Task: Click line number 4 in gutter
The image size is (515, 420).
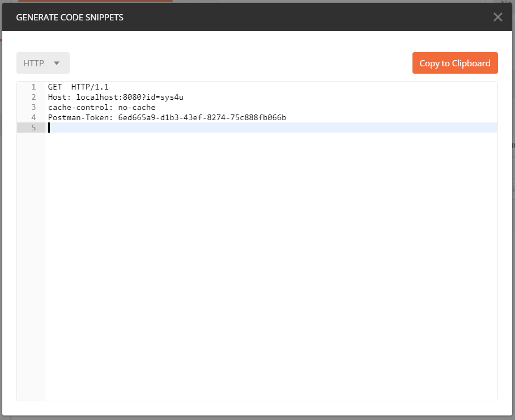Action: (x=33, y=117)
